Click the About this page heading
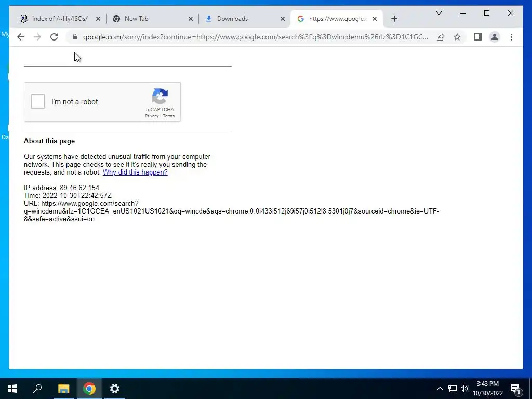 [49, 141]
